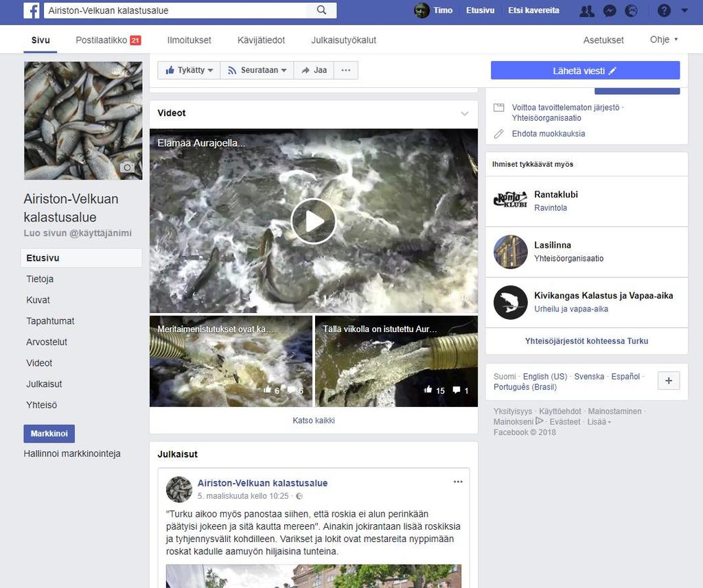Open the Seurataan dropdown
The height and width of the screenshot is (588, 703).
(257, 71)
